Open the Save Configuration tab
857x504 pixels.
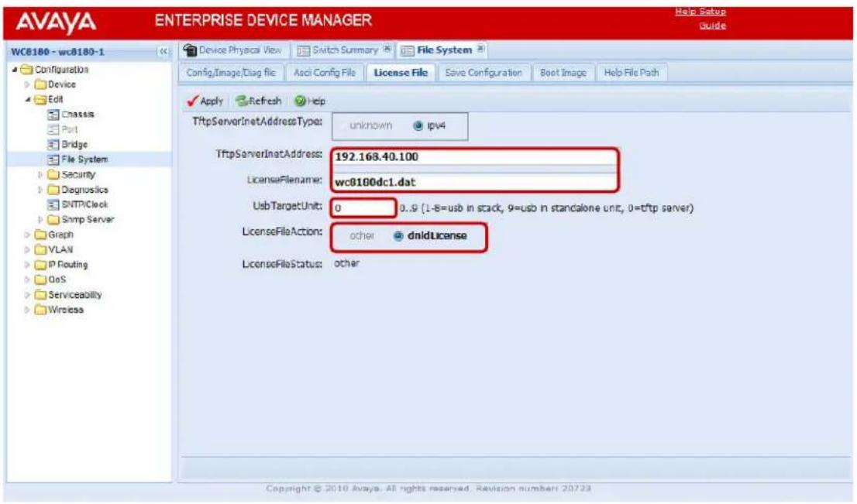[x=484, y=73]
